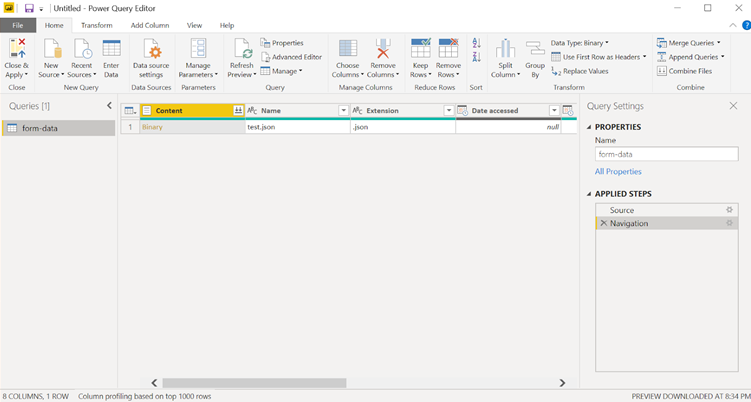Image resolution: width=751 pixels, height=402 pixels.
Task: Open the Append Queries dropdown
Action: coord(690,57)
